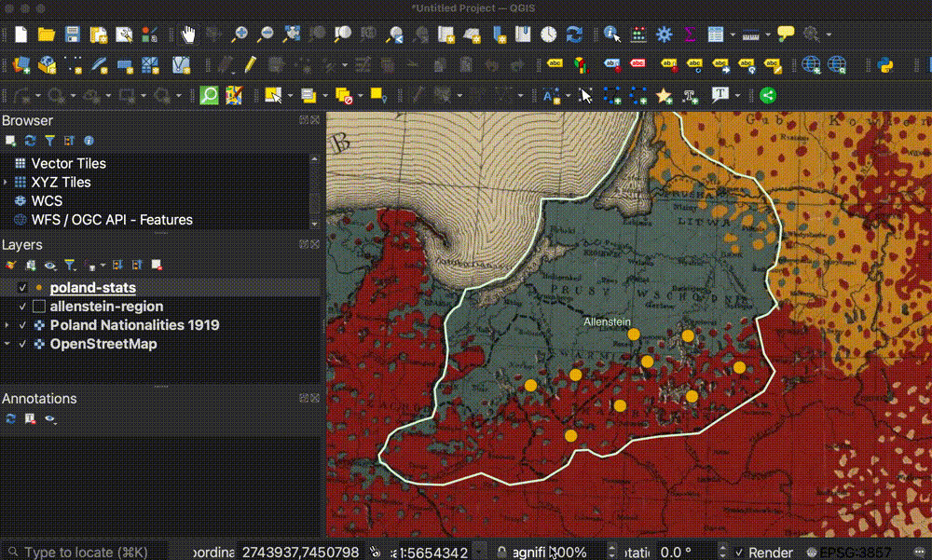Select the Zoom Out magnifier tool
The width and height of the screenshot is (932, 560).
pos(265,34)
